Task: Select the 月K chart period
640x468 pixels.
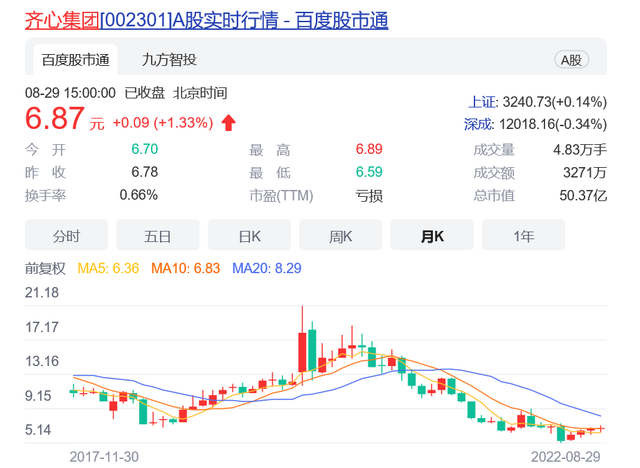Action: (x=432, y=236)
